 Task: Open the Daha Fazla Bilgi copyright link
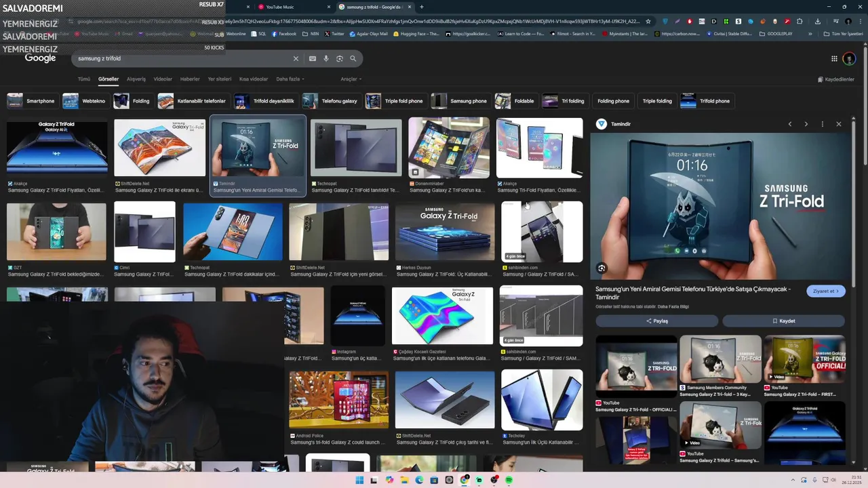[674, 306]
